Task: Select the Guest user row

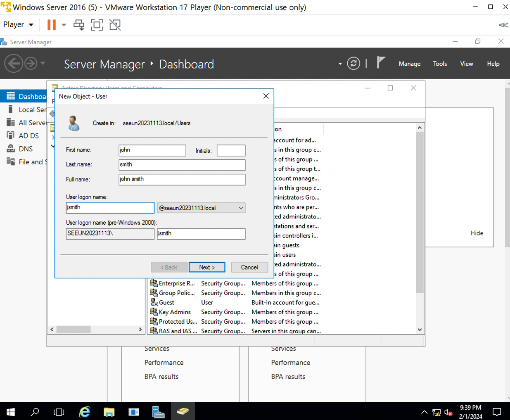Action: coord(235,302)
